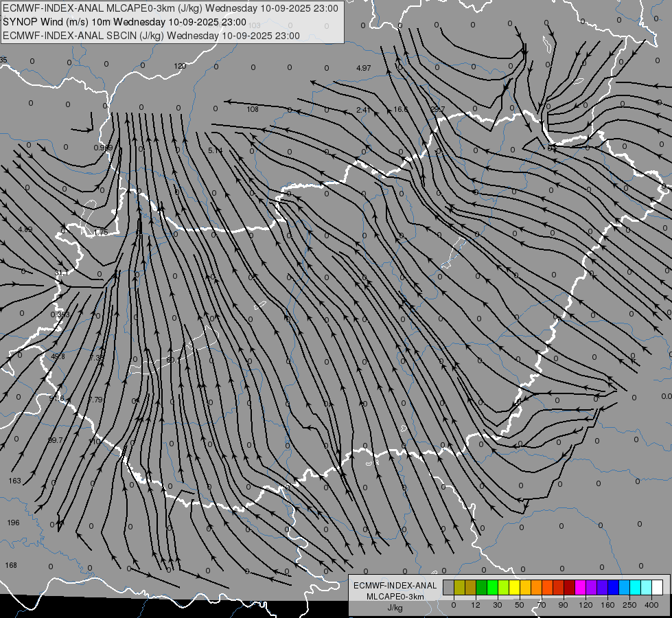The height and width of the screenshot is (618, 672).
Task: Click the 5.14 value on the map
Action: click(x=215, y=150)
